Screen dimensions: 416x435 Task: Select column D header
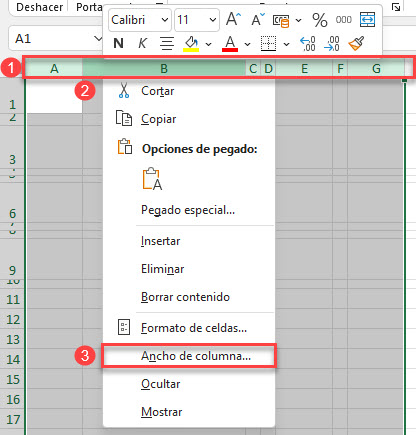click(x=268, y=69)
